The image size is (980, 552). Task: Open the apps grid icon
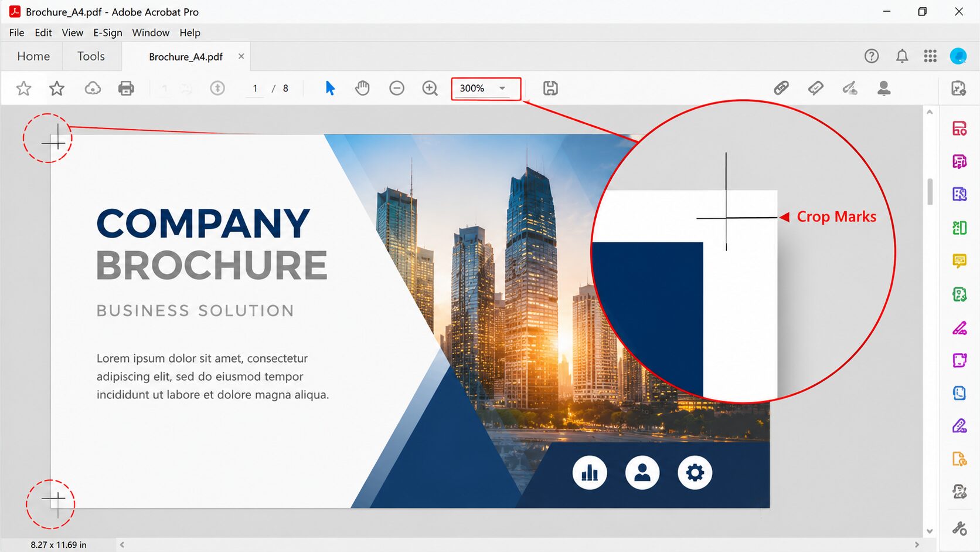tap(930, 56)
